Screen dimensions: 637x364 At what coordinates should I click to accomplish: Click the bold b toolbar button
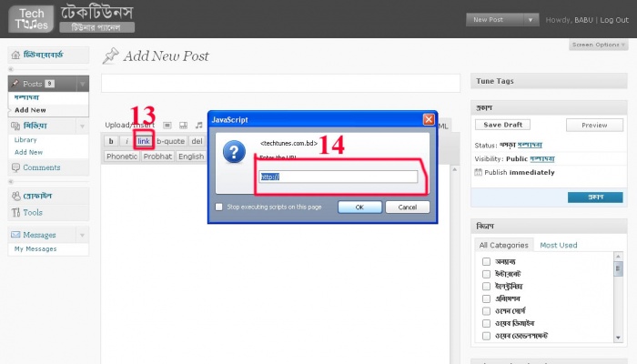click(111, 141)
